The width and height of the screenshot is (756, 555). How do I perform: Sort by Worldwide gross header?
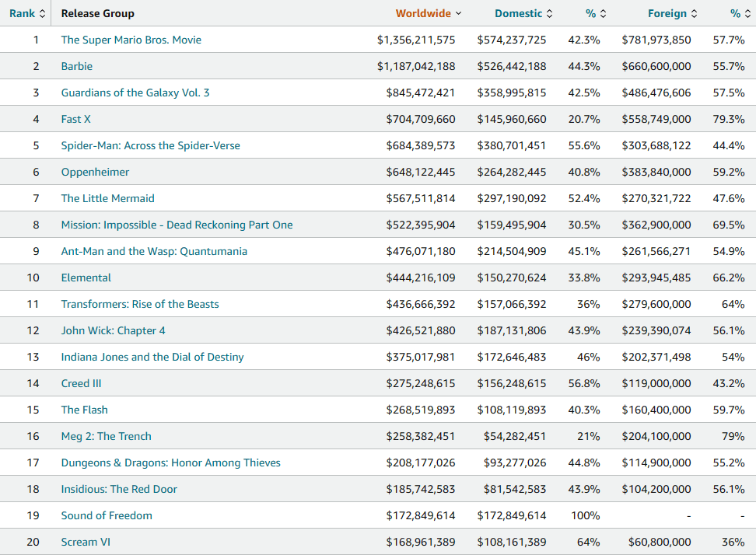coord(427,13)
